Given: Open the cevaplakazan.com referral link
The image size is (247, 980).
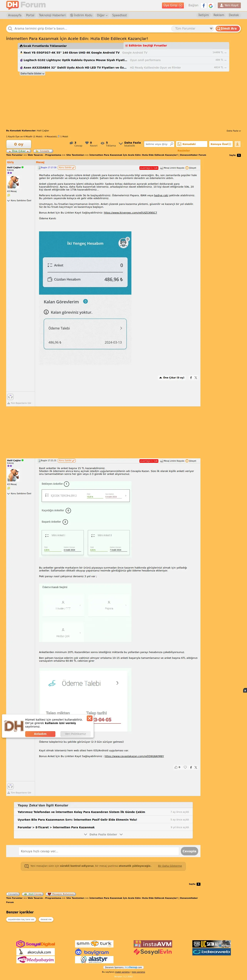Looking at the screenshot, I should pyautogui.click(x=134, y=756).
